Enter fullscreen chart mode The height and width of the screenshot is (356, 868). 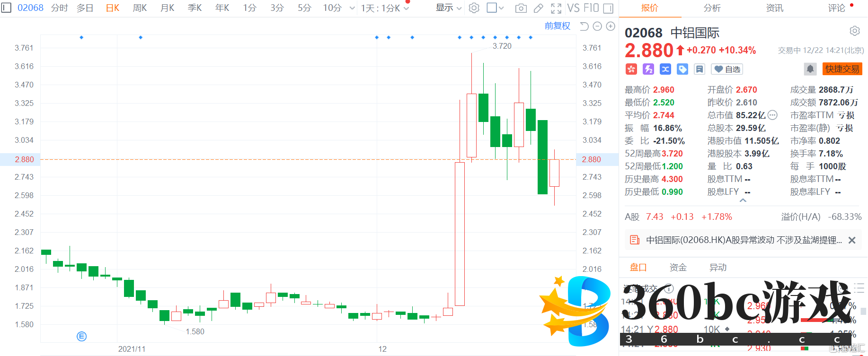(x=556, y=8)
